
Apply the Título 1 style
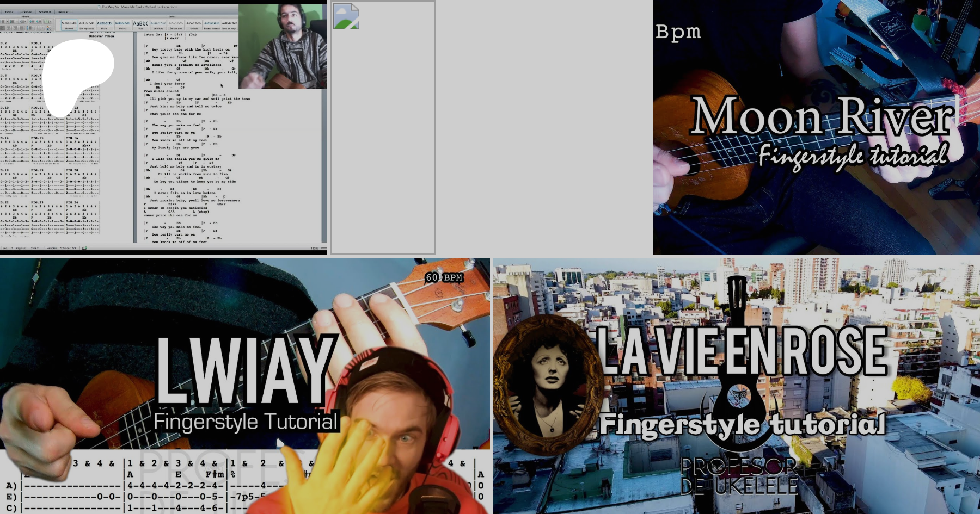(x=105, y=24)
